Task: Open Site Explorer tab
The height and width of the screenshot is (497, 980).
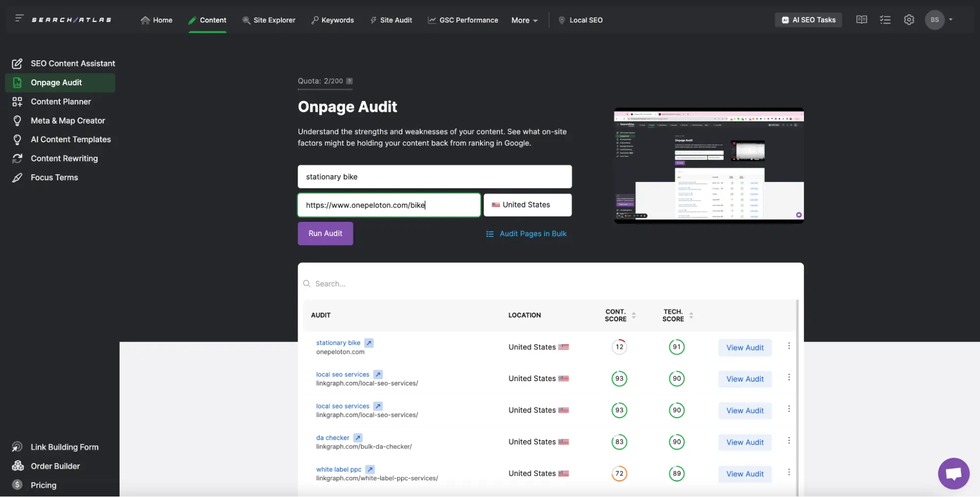Action: coord(269,20)
